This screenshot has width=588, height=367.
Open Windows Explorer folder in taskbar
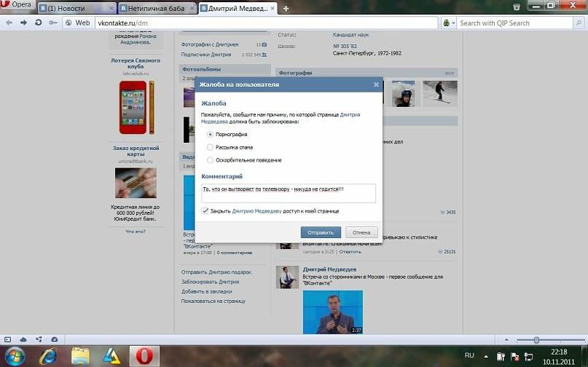click(x=80, y=356)
